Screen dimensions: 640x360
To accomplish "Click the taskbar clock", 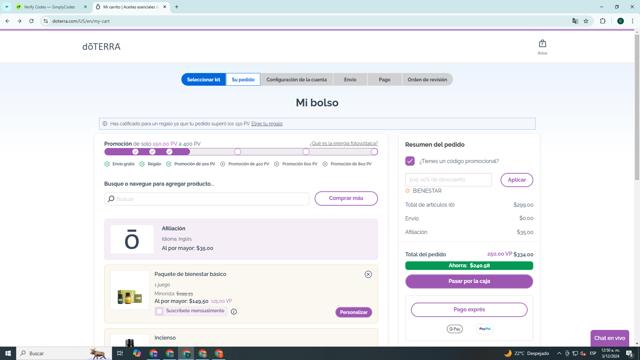I will [x=611, y=353].
